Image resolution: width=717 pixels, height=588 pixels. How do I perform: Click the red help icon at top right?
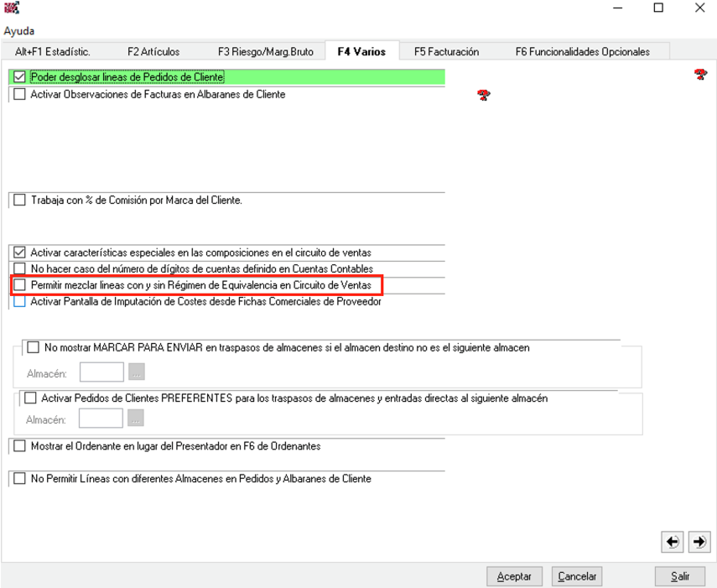(700, 74)
